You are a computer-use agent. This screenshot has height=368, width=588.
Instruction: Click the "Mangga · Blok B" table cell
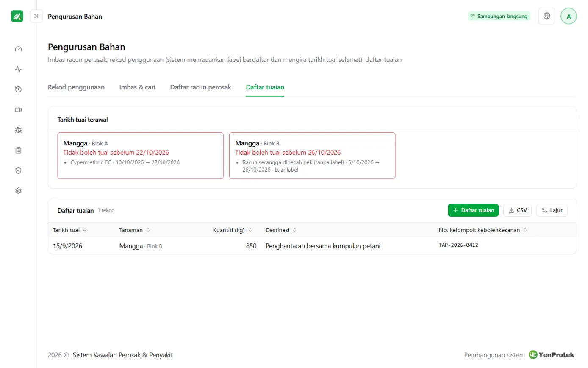(x=141, y=246)
